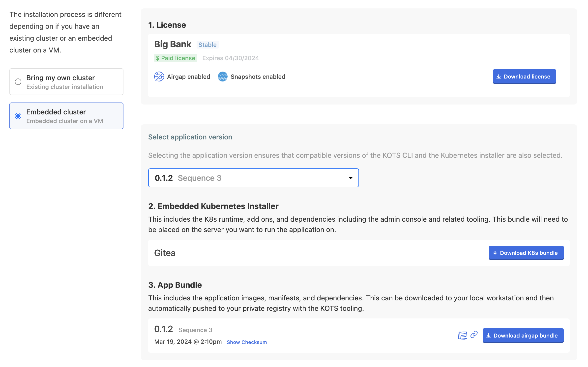Click the Stable channel label

207,44
